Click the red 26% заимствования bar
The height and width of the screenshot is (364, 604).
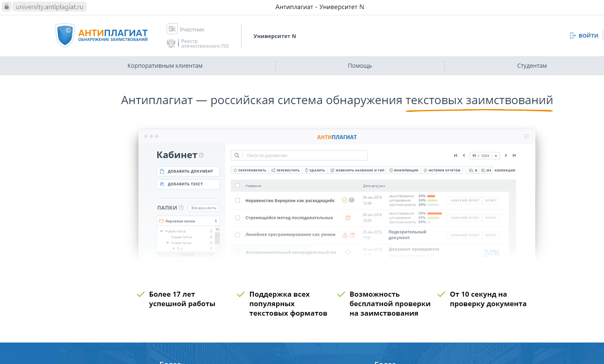click(431, 196)
